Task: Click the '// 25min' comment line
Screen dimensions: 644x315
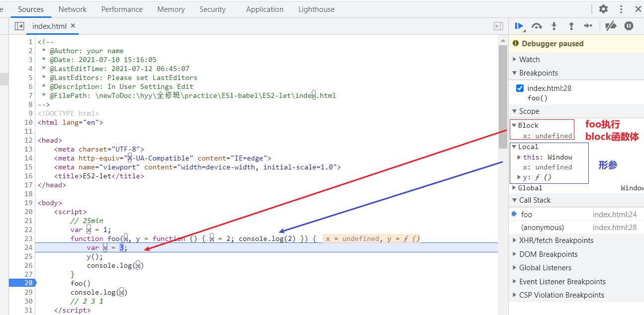Action: (87, 221)
